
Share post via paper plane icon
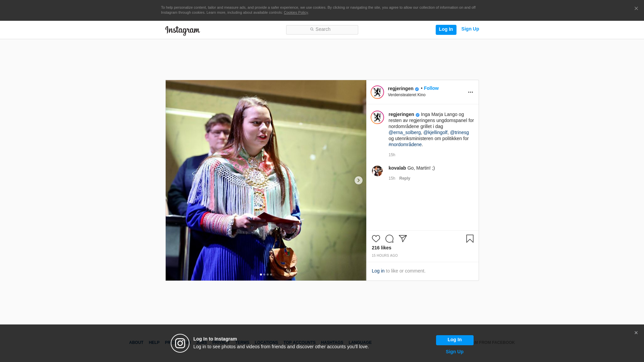coord(403,239)
